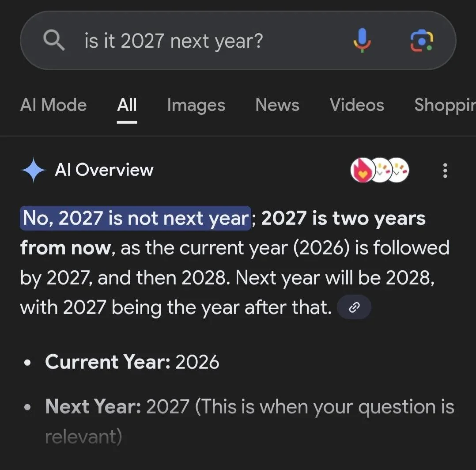Click the highlighted 'No, 2027 is not next year' text
Screen dimensions: 476x470
[x=134, y=218]
